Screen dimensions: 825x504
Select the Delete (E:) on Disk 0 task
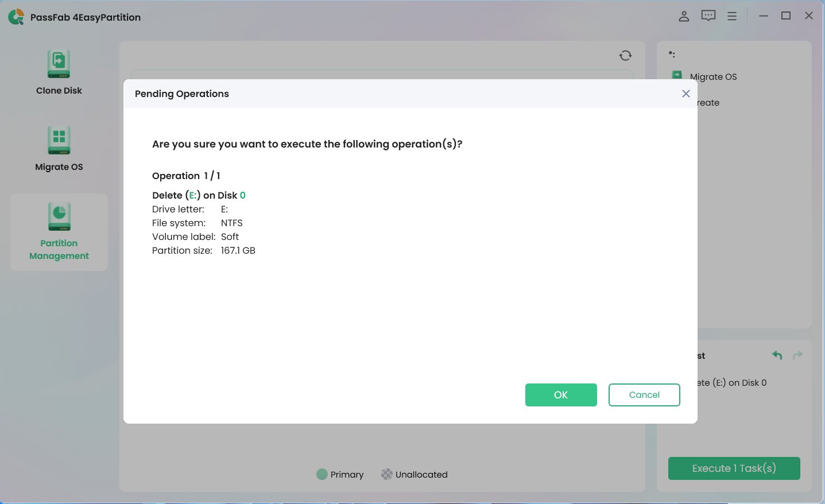(734, 382)
